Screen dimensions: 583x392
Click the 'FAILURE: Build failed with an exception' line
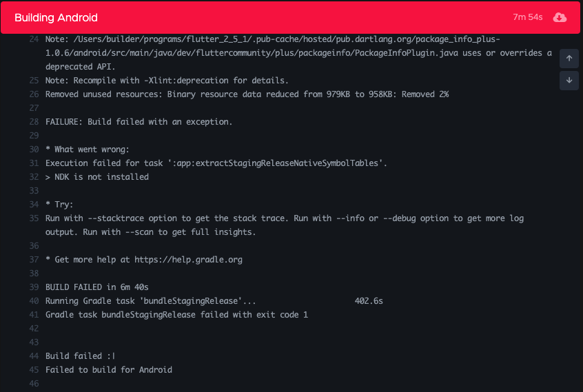[139, 122]
